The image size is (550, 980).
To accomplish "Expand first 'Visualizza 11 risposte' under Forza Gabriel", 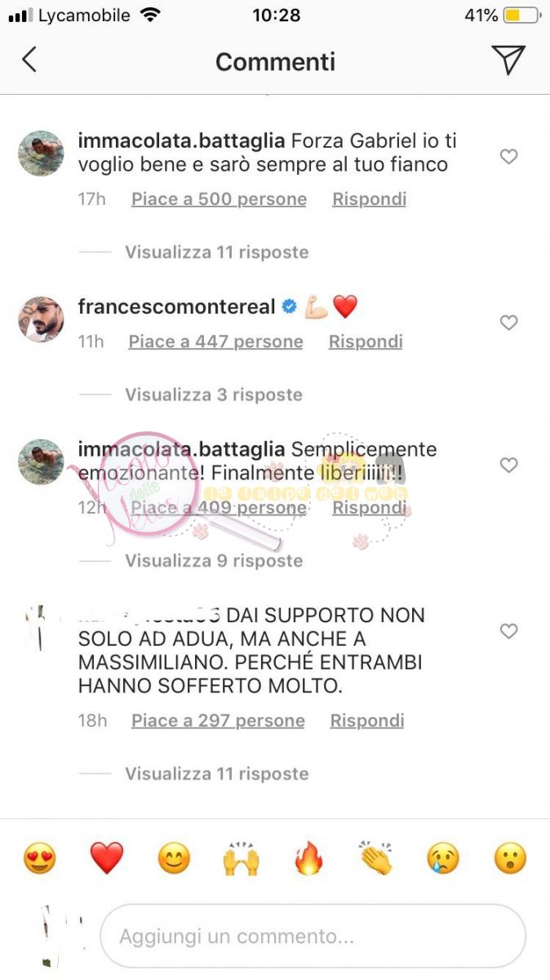I will click(x=217, y=252).
